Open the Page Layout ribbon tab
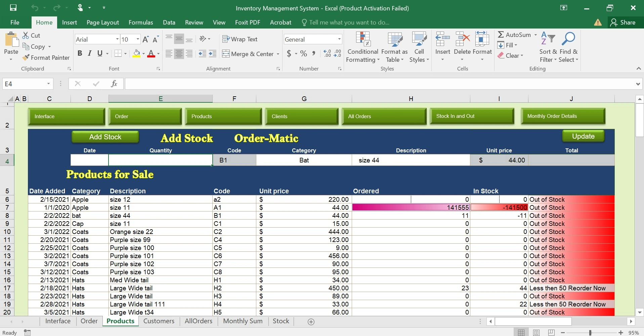Screen dimensions: 644x336 click(102, 22)
